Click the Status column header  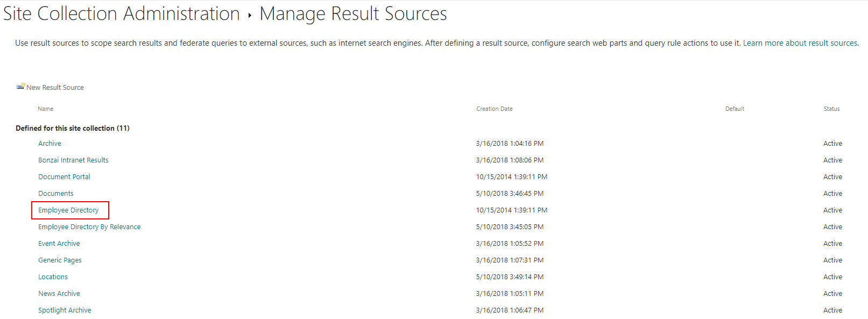(x=831, y=109)
